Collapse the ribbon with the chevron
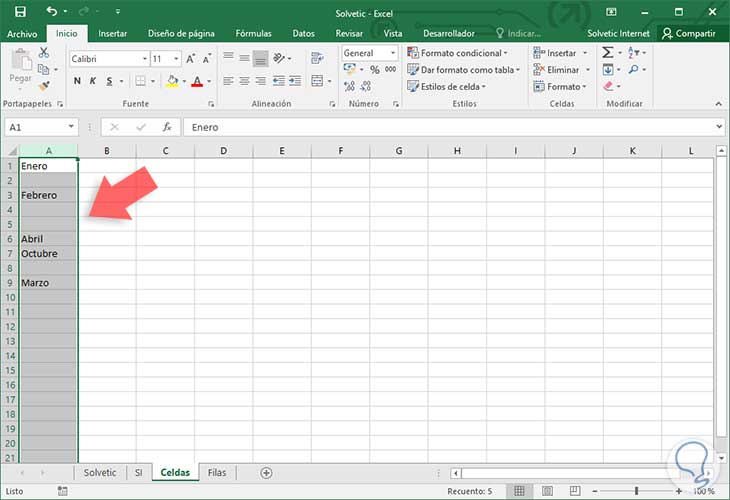Viewport: 730px width, 500px height. click(x=718, y=104)
